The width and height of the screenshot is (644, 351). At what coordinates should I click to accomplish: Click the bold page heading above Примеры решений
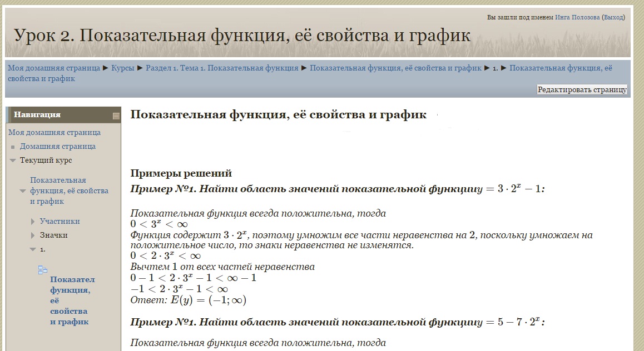[279, 114]
